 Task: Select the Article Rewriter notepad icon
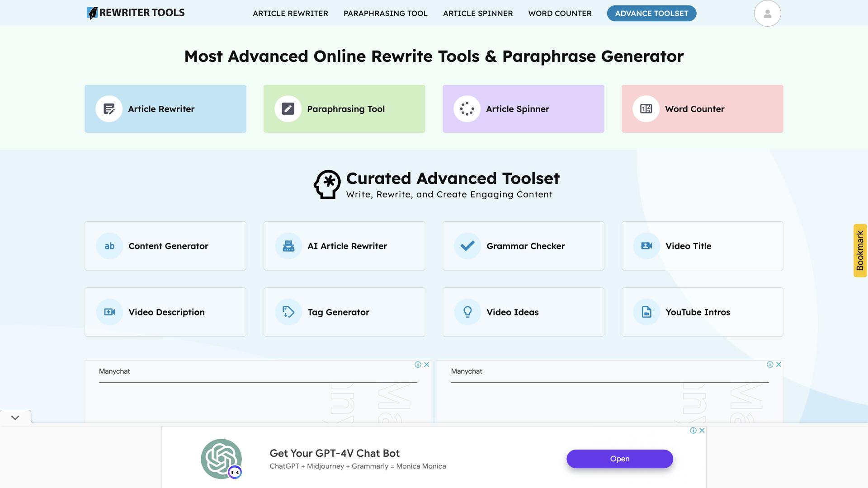pos(108,108)
